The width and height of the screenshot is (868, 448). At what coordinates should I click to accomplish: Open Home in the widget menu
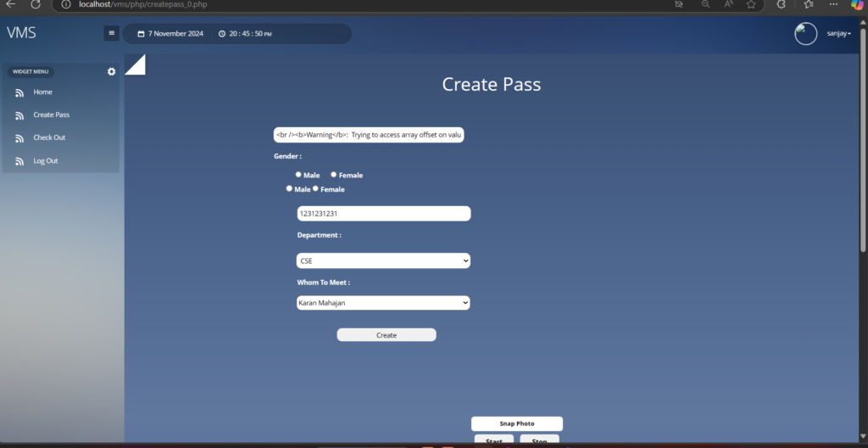click(42, 92)
